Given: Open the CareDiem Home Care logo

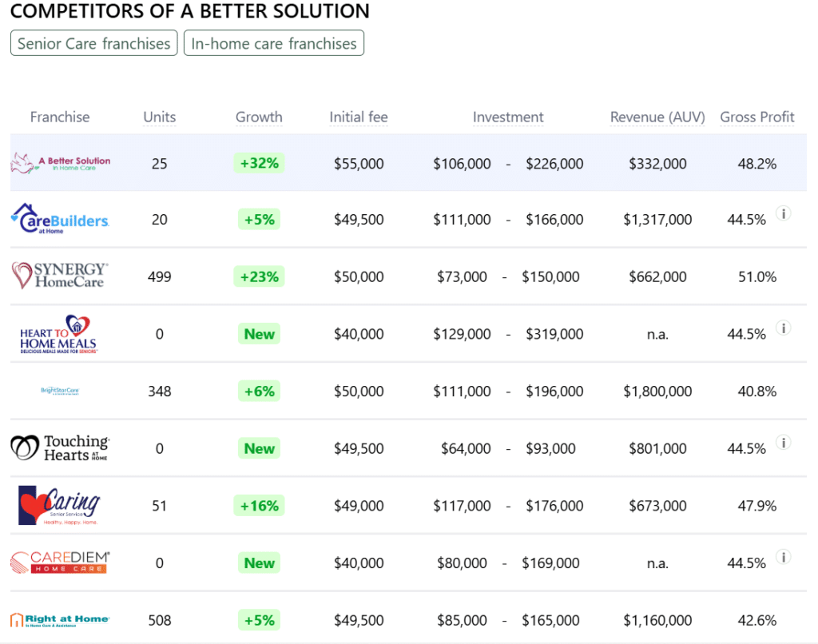Looking at the screenshot, I should click(60, 563).
